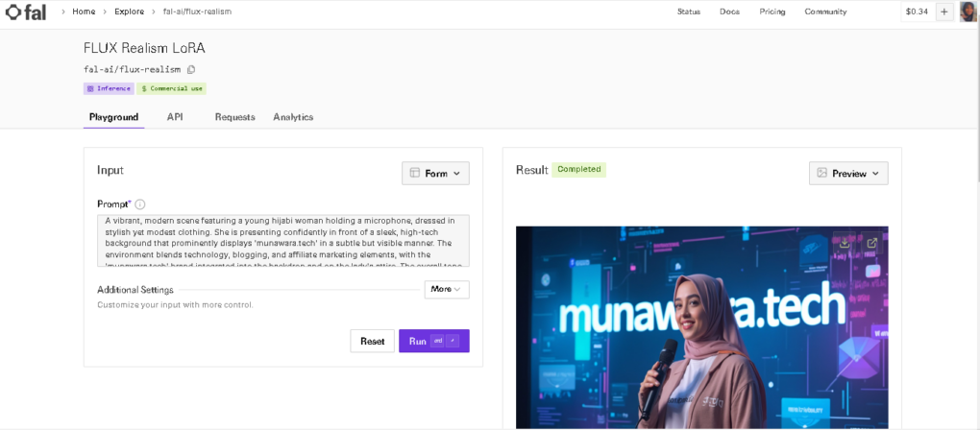980x430 pixels.
Task: Click inside the Prompt text box
Action: point(283,240)
